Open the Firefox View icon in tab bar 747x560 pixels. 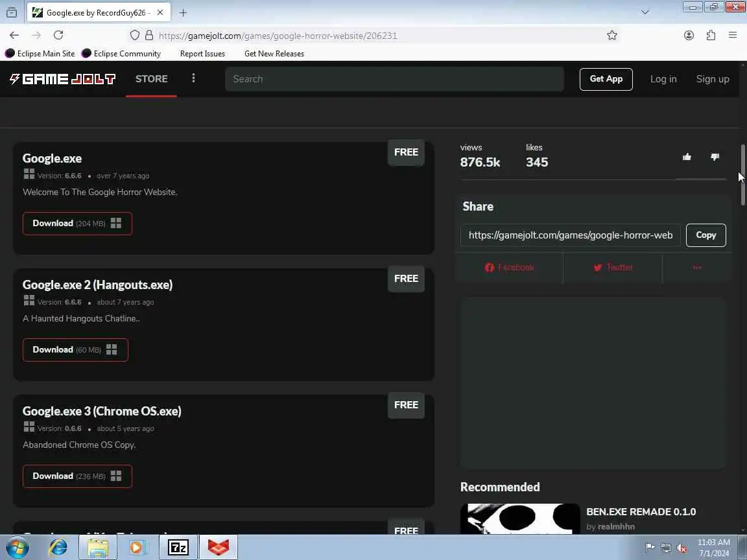click(x=12, y=12)
